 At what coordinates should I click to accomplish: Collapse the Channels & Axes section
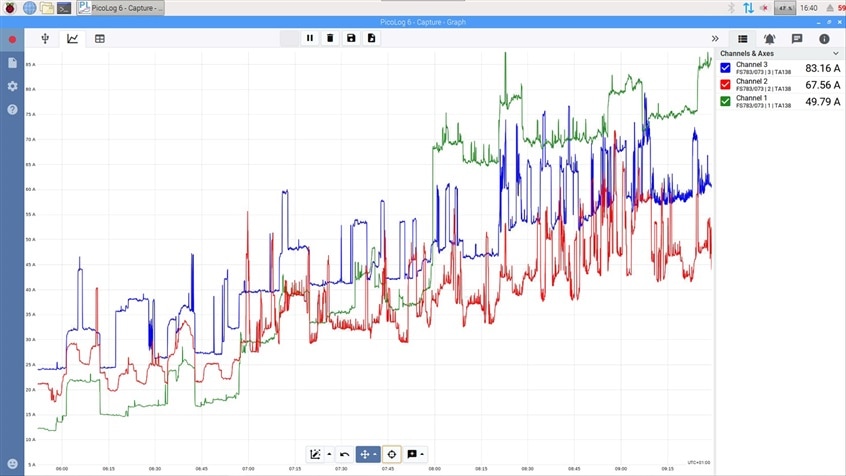pos(836,53)
